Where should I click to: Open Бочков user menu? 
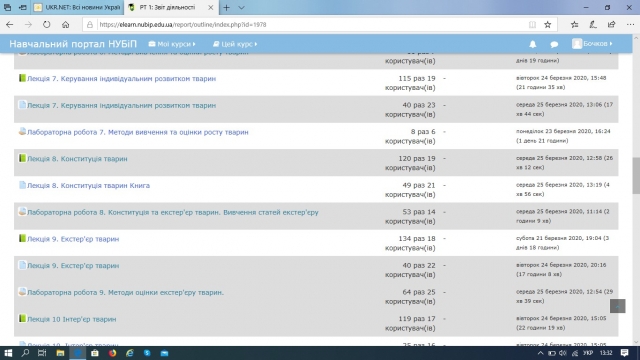click(592, 44)
